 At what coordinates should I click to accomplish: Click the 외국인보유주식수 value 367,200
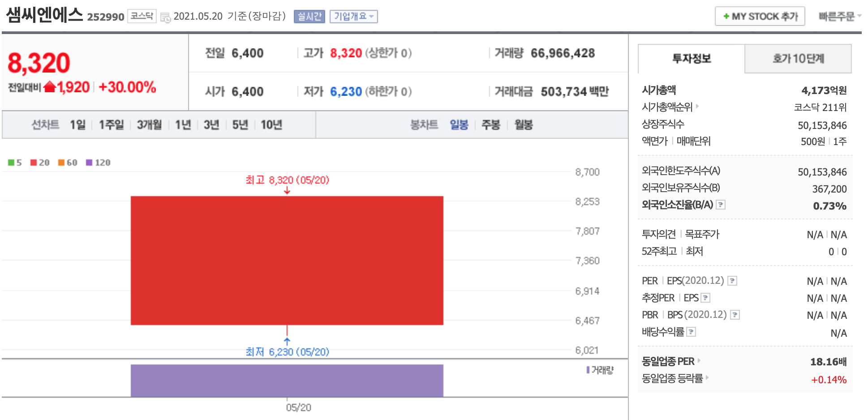pyautogui.click(x=829, y=189)
